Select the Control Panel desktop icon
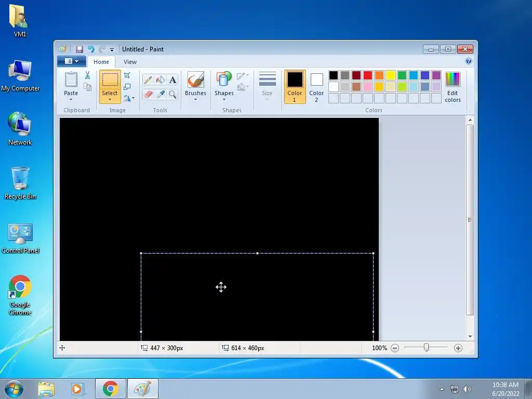Viewport: 532px width, 399px height. (20, 238)
